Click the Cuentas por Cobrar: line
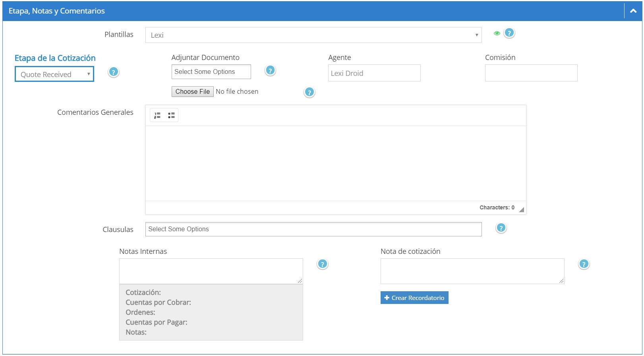This screenshot has width=644, height=356. point(158,302)
